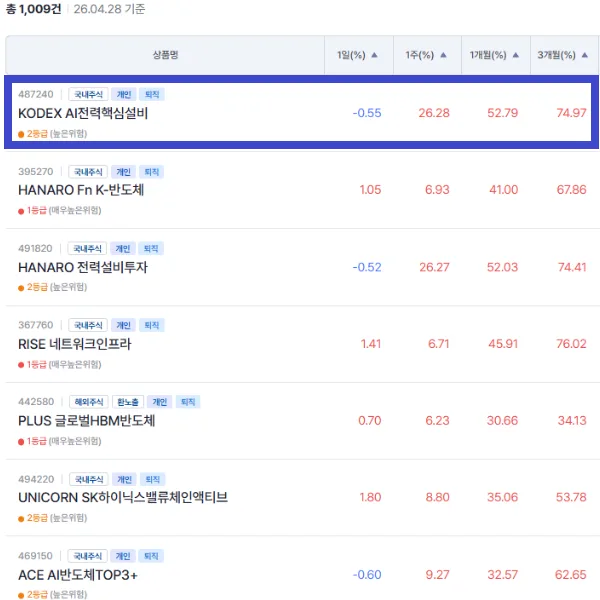Click 개인 tag on ACE AI반도체TOP3+ row

[x=123, y=556]
